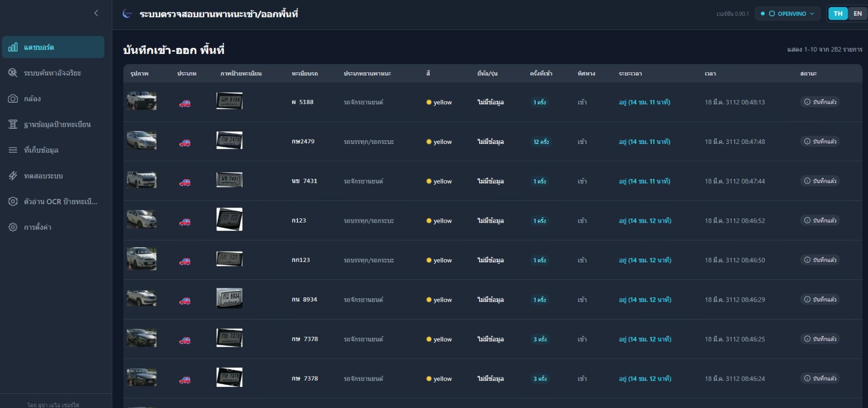Screen dimensions: 868x408
Task: Switch language to TH
Action: [x=838, y=14]
